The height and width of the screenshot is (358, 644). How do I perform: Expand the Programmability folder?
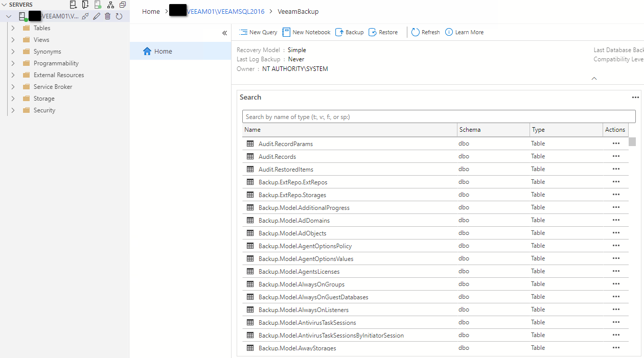[13, 63]
